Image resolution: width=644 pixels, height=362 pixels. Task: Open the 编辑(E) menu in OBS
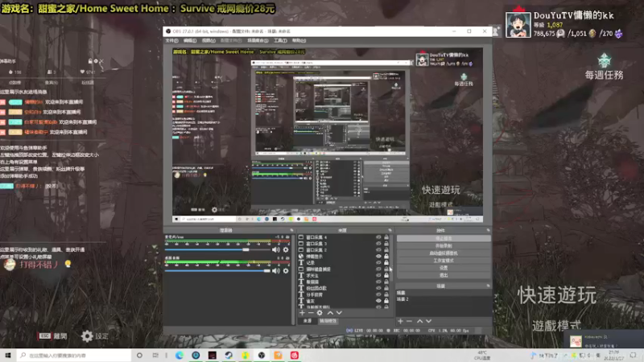190,41
